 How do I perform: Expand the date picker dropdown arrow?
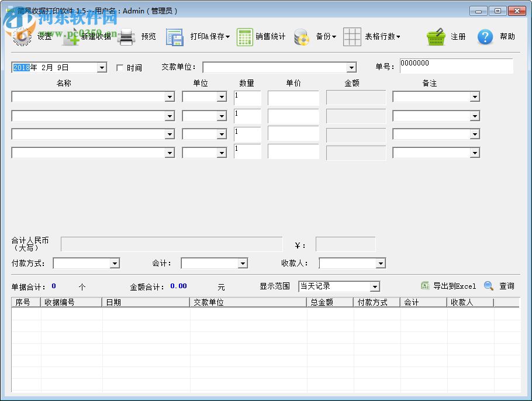click(x=102, y=67)
